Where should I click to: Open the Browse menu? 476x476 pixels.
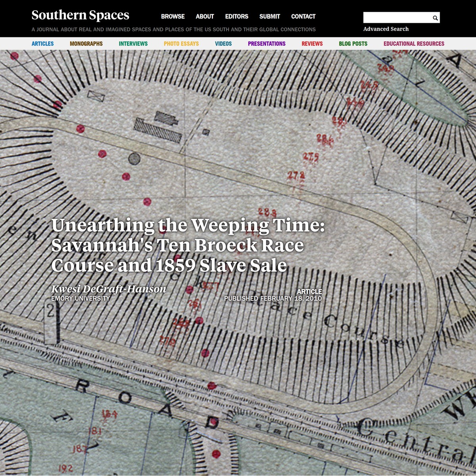[x=173, y=17]
